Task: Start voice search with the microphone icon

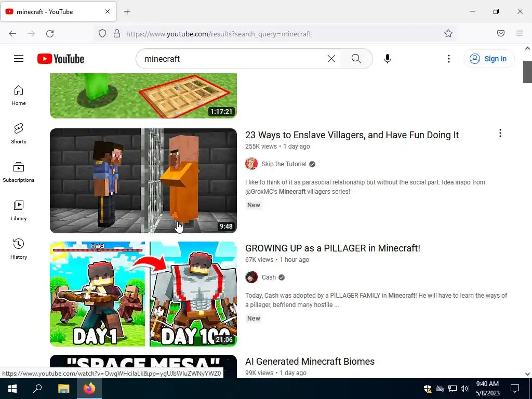Action: (388, 59)
